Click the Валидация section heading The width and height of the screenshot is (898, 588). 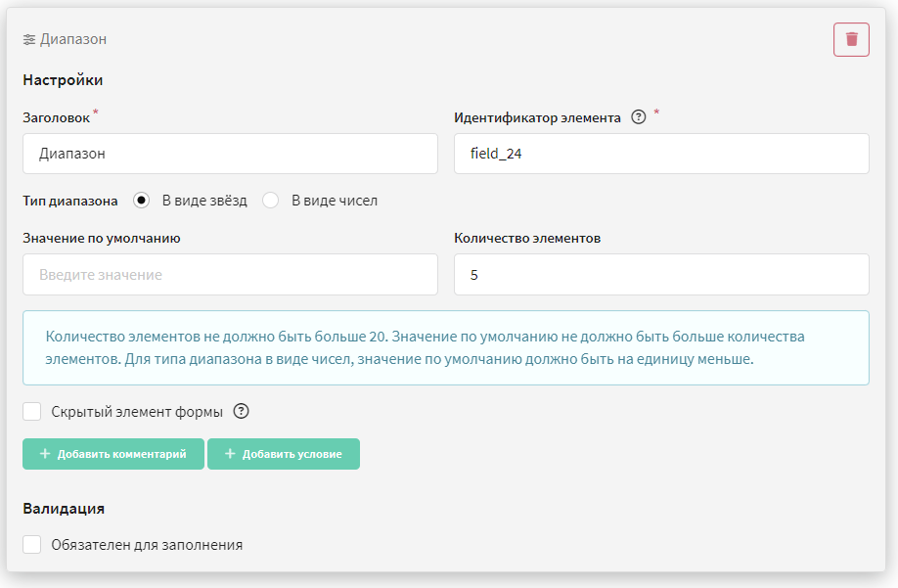coord(64,509)
